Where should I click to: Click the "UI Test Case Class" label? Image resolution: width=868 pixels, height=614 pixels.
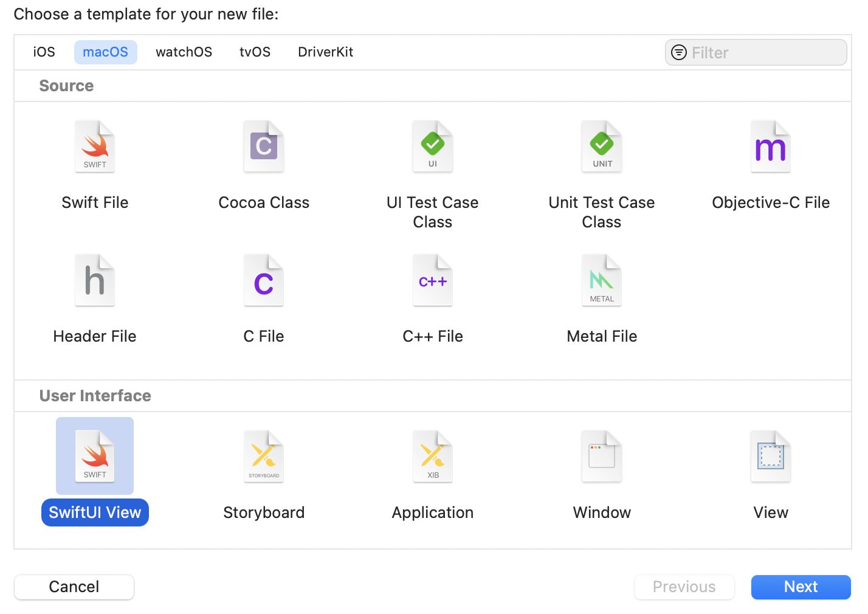pyautogui.click(x=433, y=212)
